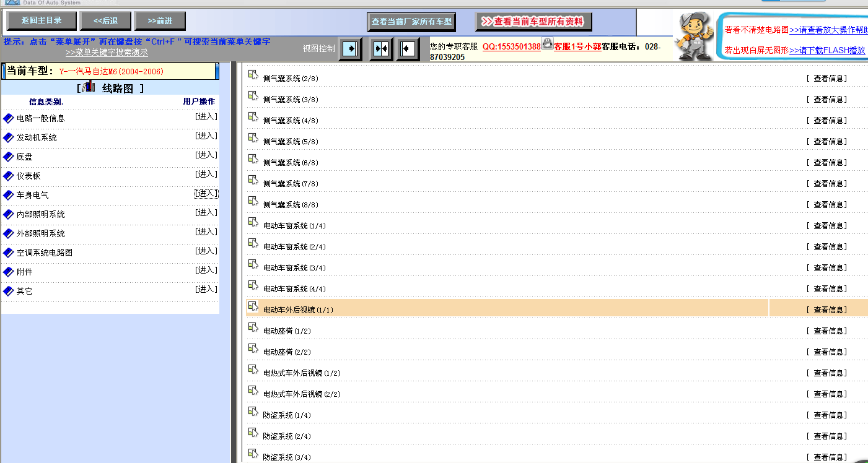Open the 菜单关键字搜索演示 link
Screen dimensions: 868x463
(107, 53)
